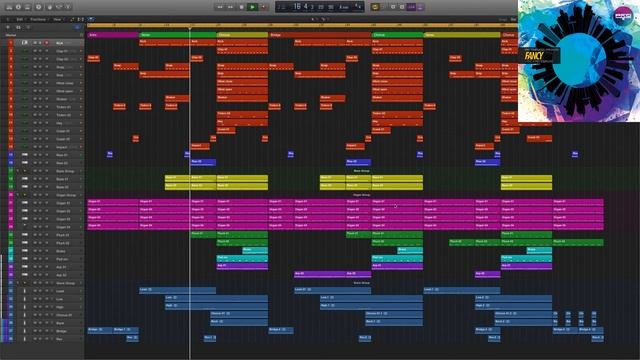Click the duplicate track icon
Image resolution: width=640 pixels, height=360 pixels.
tap(18, 27)
